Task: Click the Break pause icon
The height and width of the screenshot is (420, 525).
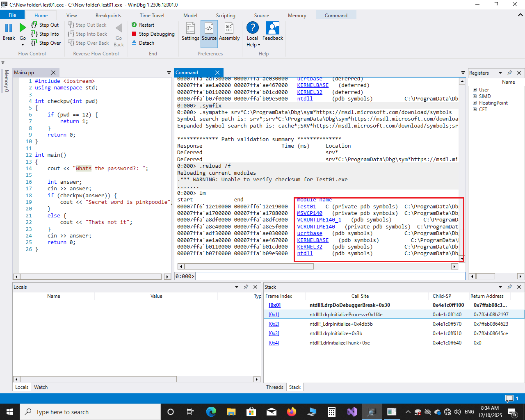Action: (x=9, y=28)
